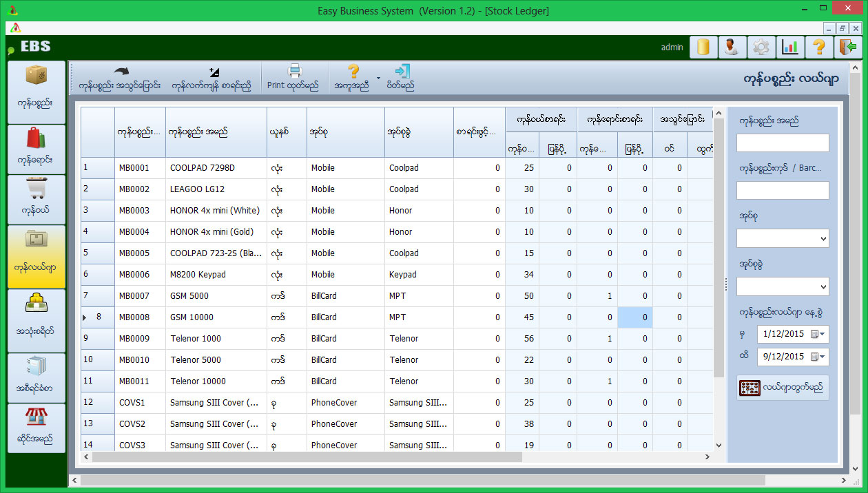Open the purchase module with cart icon
The image size is (868, 493).
click(37, 200)
